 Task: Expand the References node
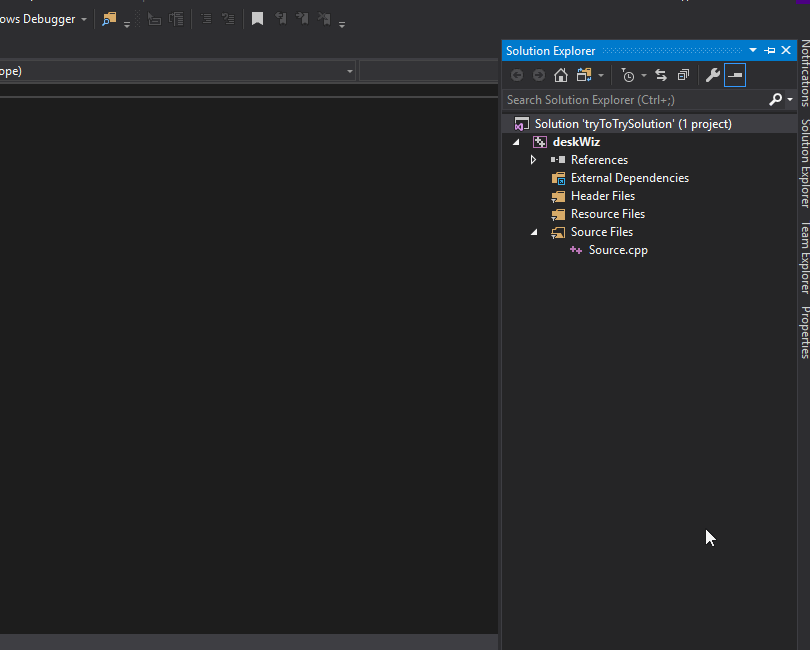click(533, 160)
